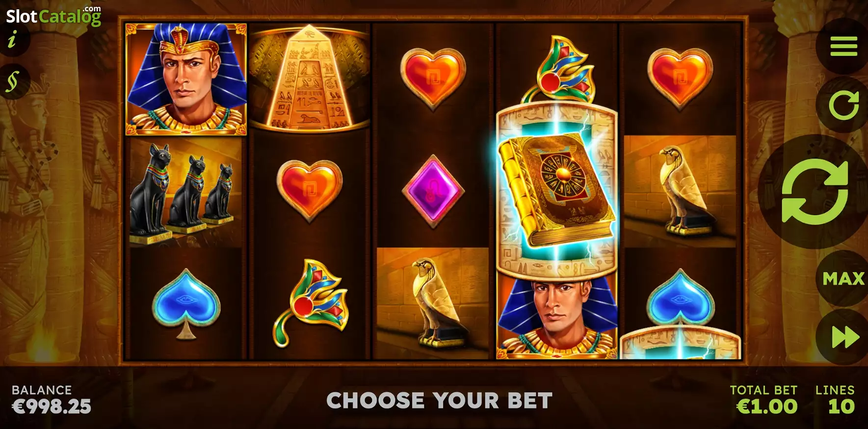Change the Lines 10 setting
Screen dimensions: 868x429
pos(842,406)
